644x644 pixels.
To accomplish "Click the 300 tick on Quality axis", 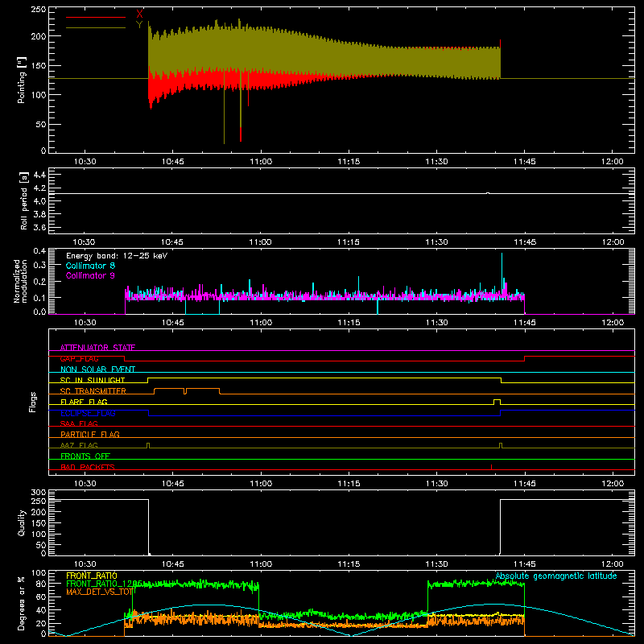I will click(x=39, y=493).
